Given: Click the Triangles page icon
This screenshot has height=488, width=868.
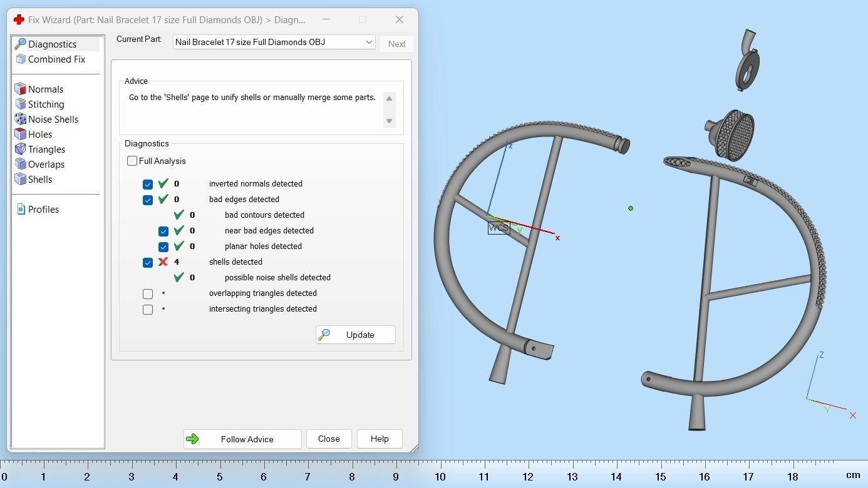Looking at the screenshot, I should pos(20,149).
